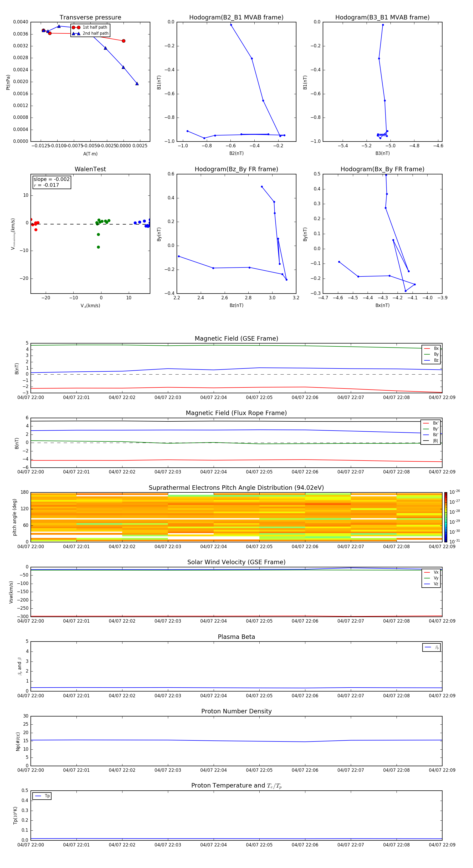Viewport: 473px width, 868px height.
Task: Click the βp legend in Plasma Beta plot
Action: [x=431, y=647]
